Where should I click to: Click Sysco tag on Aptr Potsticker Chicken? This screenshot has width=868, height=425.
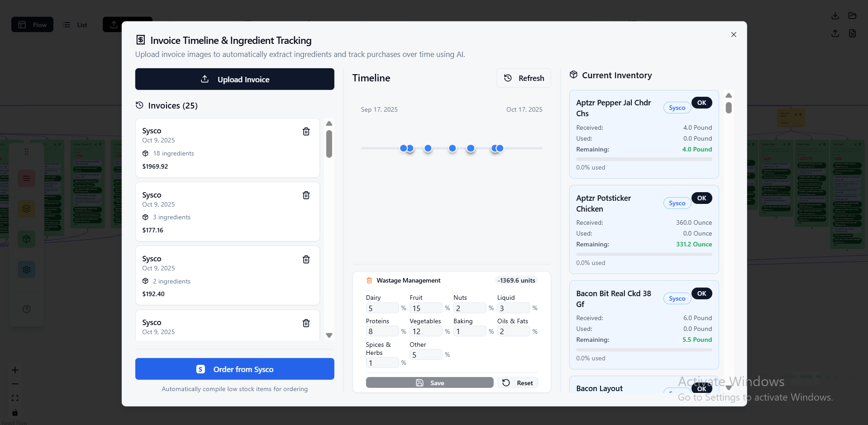(677, 203)
